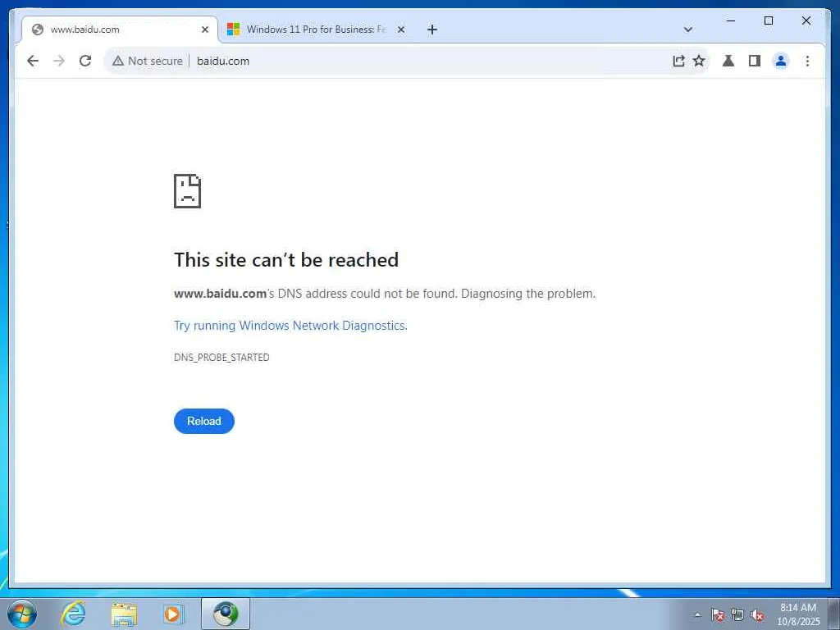Expand the tab search dropdown
The image size is (840, 630).
(x=688, y=30)
